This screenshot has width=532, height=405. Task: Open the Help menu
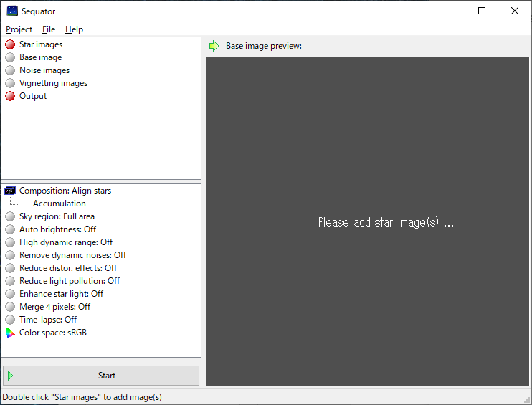[74, 29]
